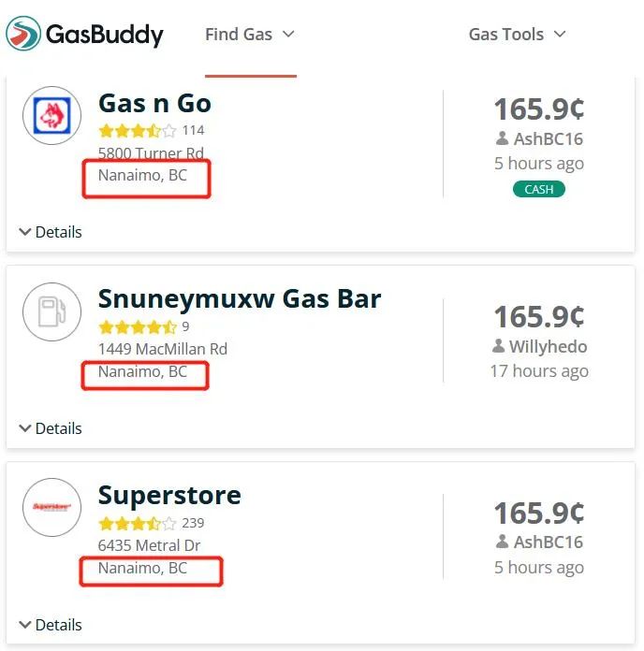Click the user icon beside Willyhedo

[x=498, y=346]
